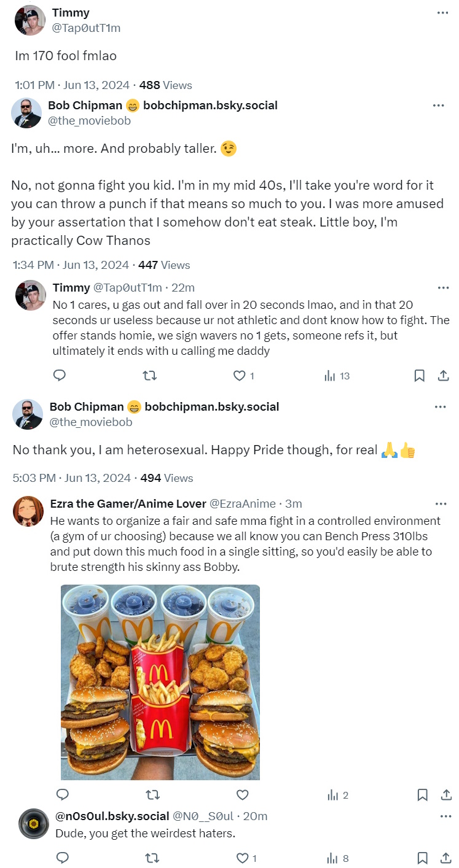Reply to Ezra the Gamer's tweet

click(62, 795)
